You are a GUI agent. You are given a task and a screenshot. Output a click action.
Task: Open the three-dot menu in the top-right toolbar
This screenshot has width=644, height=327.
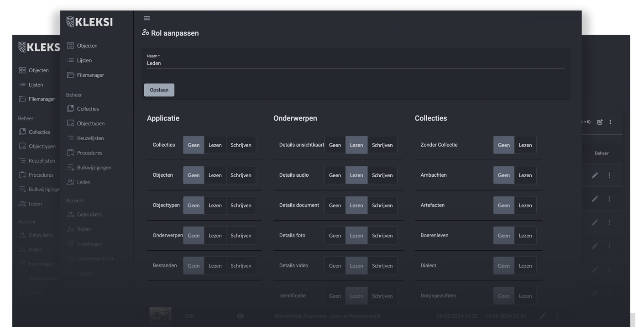tap(610, 122)
